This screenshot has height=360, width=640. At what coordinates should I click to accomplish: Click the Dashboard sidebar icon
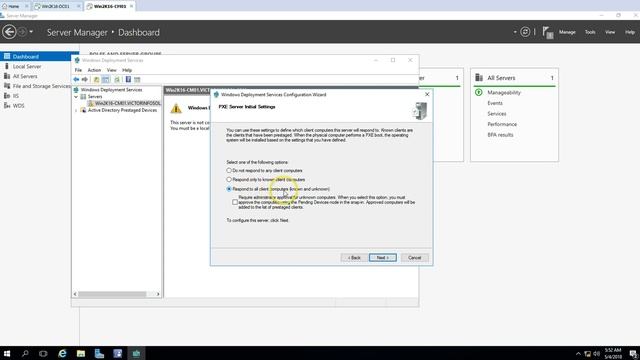(7, 56)
